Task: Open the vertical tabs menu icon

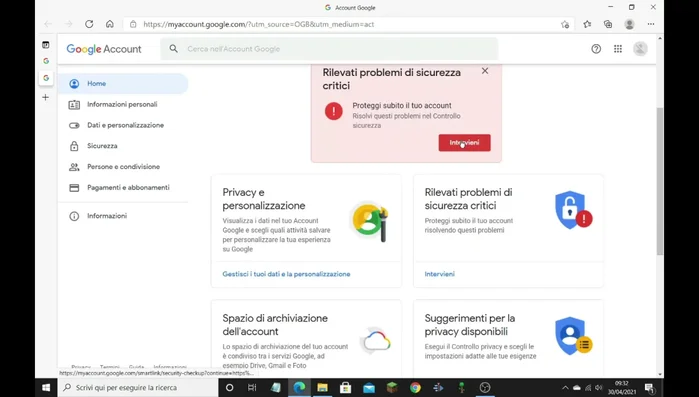Action: click(45, 45)
